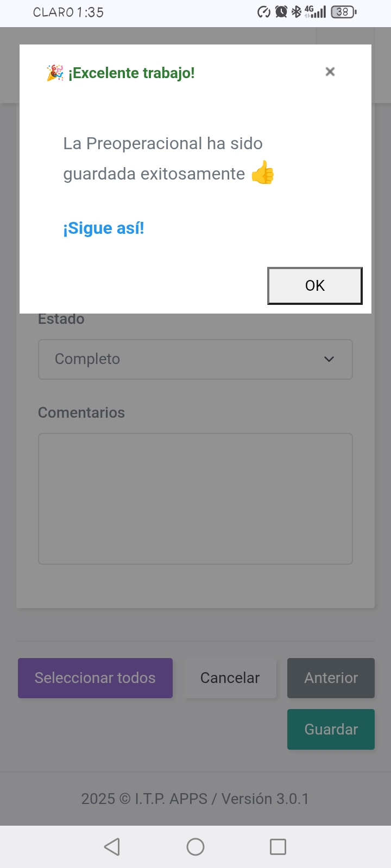Save the form with Guardar button

pyautogui.click(x=331, y=729)
